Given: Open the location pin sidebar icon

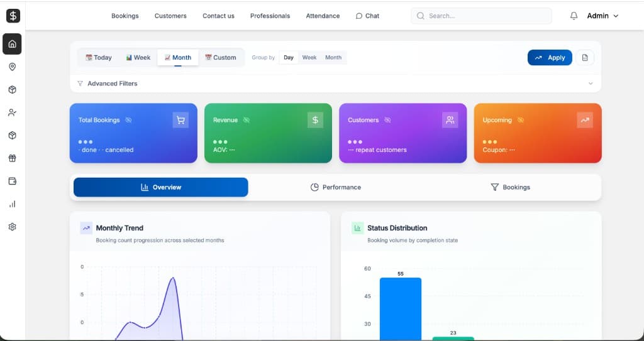Looking at the screenshot, I should tap(13, 67).
